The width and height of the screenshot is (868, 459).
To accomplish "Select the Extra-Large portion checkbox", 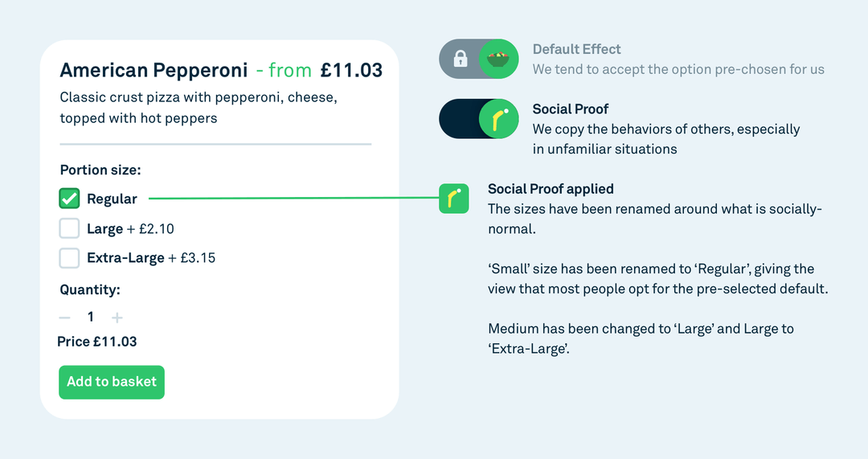I will click(x=70, y=258).
